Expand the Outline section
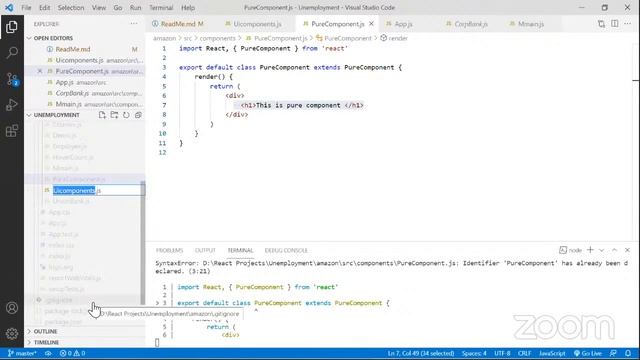 click(x=45, y=331)
